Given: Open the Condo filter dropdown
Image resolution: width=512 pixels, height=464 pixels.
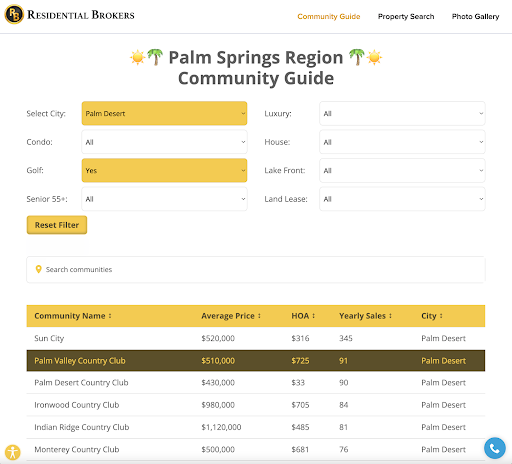Looking at the screenshot, I should click(164, 142).
